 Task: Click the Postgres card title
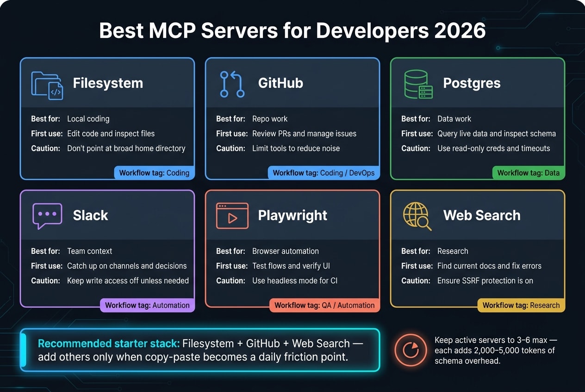(472, 83)
